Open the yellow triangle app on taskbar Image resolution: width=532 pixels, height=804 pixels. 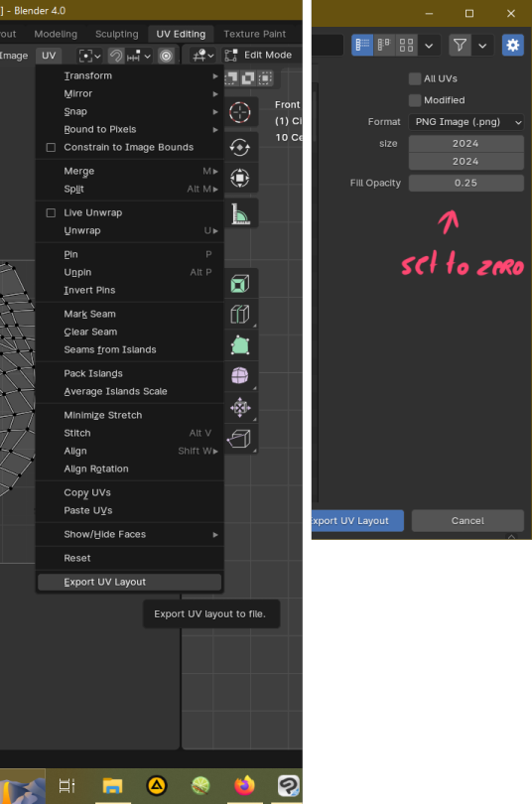coord(156,785)
